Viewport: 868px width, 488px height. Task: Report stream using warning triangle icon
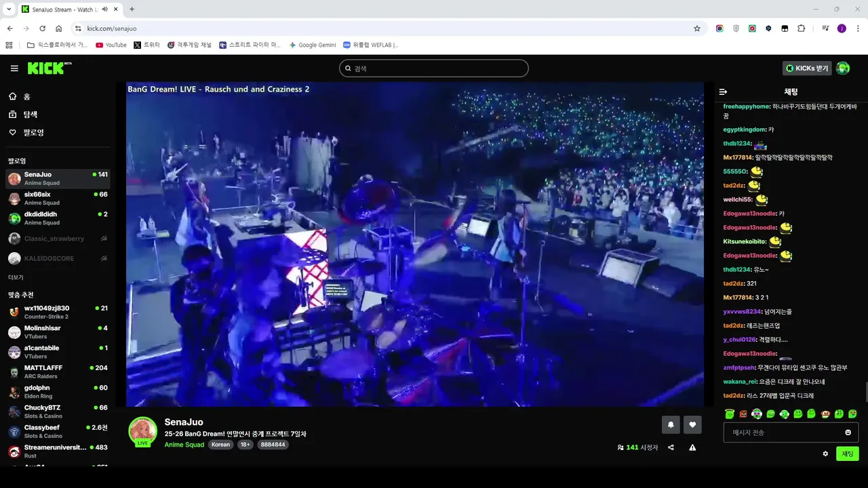692,447
